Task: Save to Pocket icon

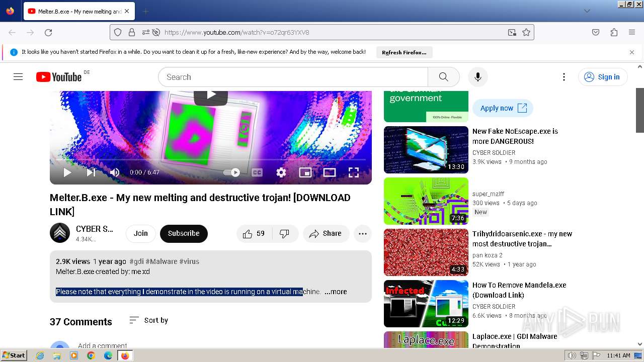Action: [596, 32]
